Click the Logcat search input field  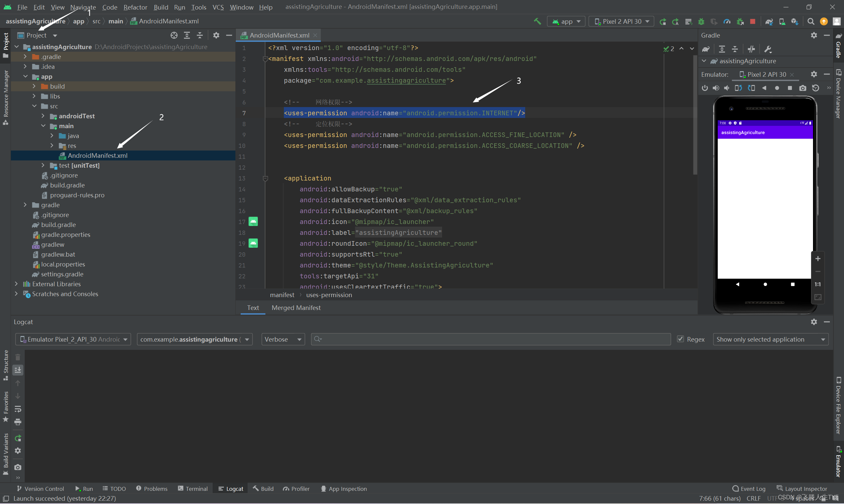pyautogui.click(x=490, y=339)
